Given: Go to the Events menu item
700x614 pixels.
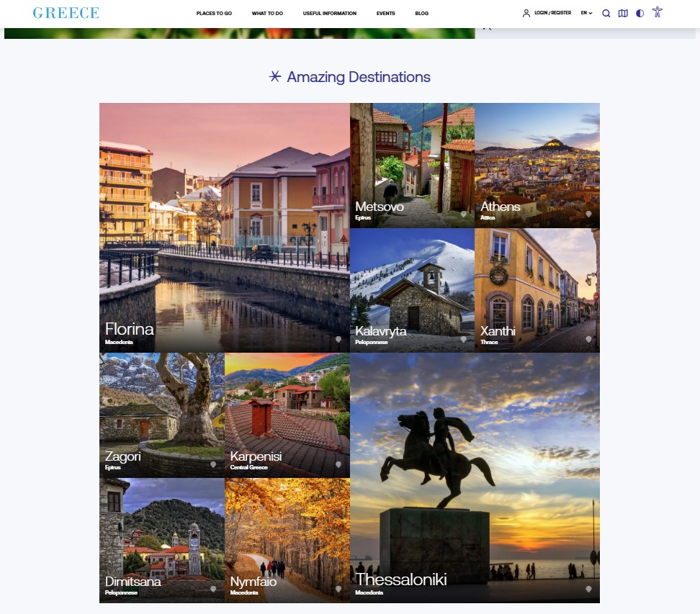Looking at the screenshot, I should pos(385,14).
